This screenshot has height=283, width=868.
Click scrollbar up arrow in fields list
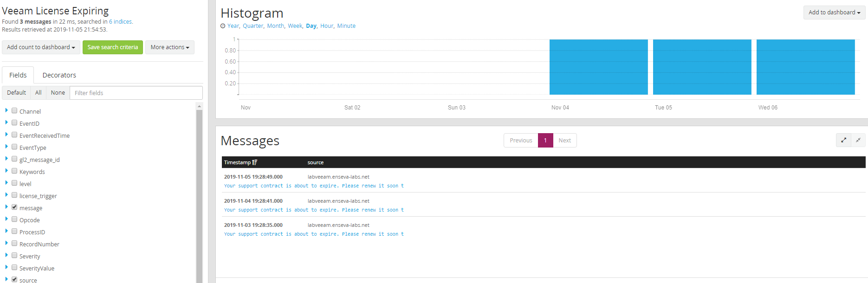click(x=200, y=106)
